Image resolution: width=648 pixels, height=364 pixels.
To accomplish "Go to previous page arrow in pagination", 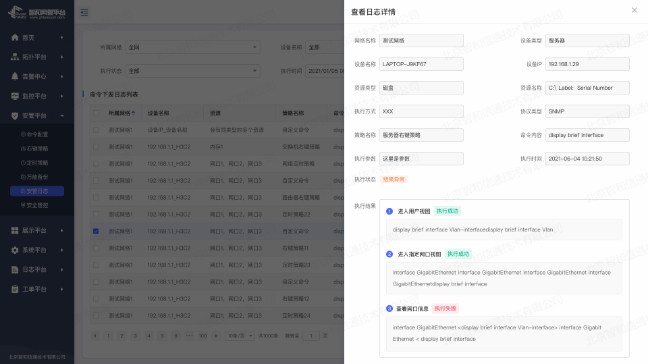I will (95, 336).
